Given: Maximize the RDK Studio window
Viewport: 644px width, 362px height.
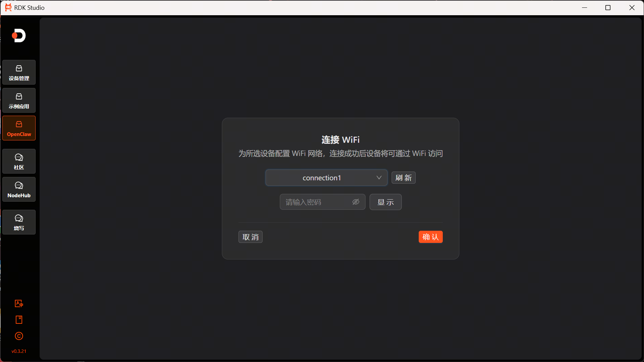Looking at the screenshot, I should (608, 7).
